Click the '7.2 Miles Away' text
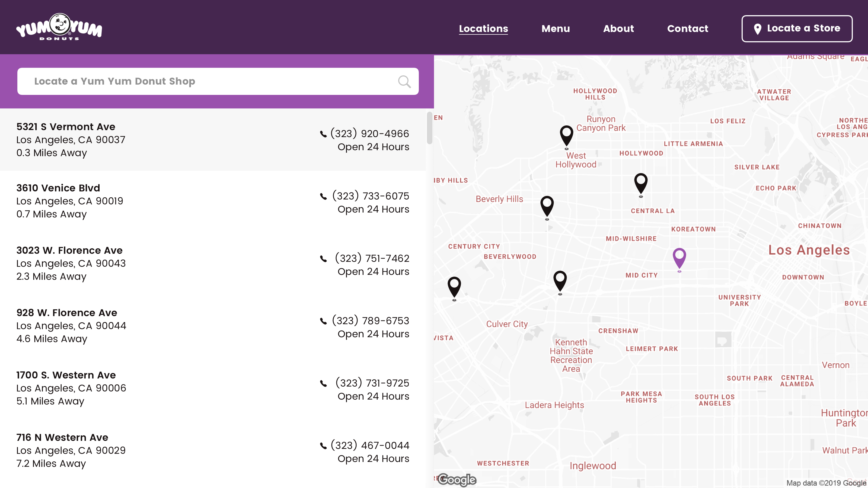Image resolution: width=868 pixels, height=488 pixels. [x=51, y=463]
